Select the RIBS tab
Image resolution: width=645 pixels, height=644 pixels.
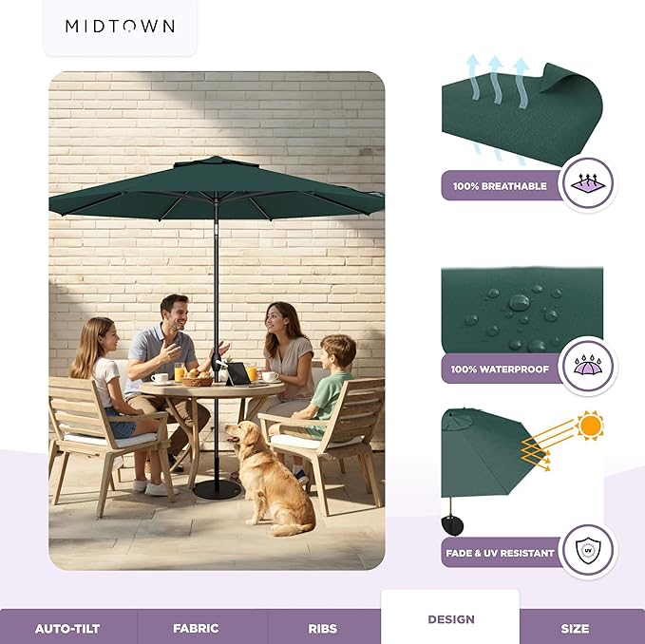pos(323,629)
